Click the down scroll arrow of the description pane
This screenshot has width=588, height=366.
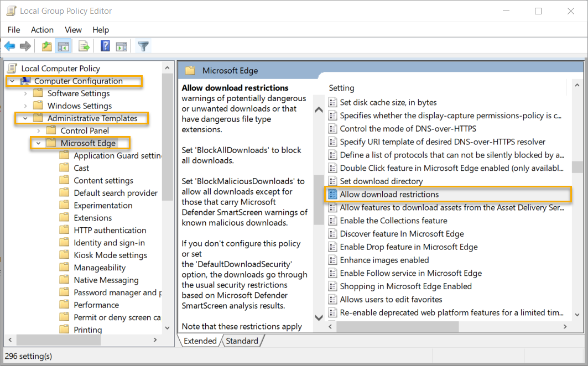[319, 318]
